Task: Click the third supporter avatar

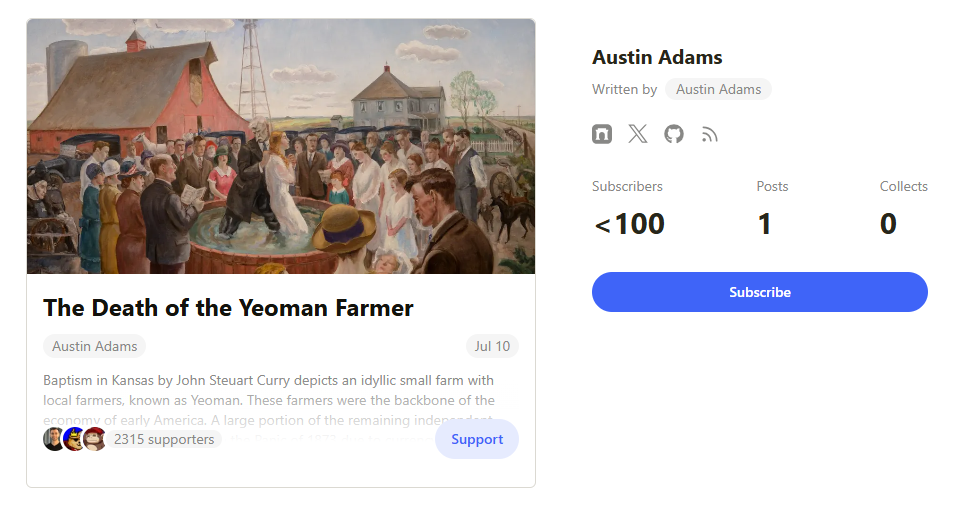Action: click(94, 439)
